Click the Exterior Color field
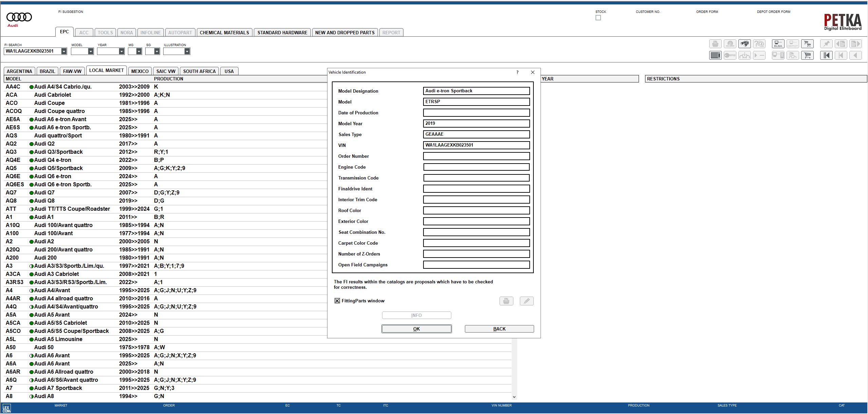 click(x=476, y=221)
